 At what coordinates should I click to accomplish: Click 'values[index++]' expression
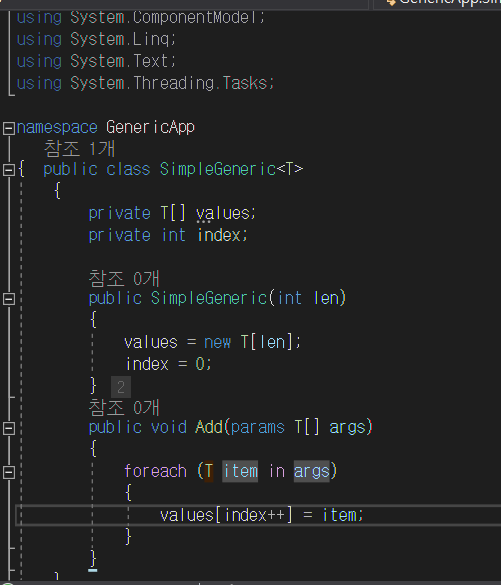[226, 515]
